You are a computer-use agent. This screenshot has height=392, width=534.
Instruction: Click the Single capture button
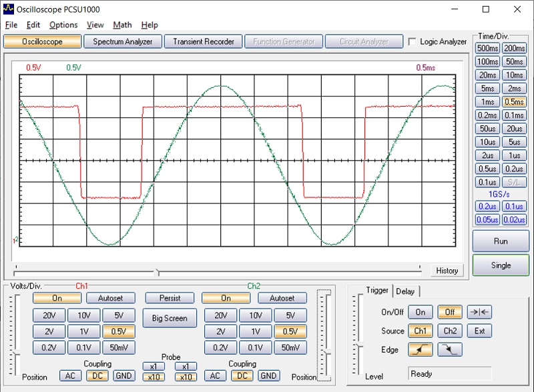501,265
